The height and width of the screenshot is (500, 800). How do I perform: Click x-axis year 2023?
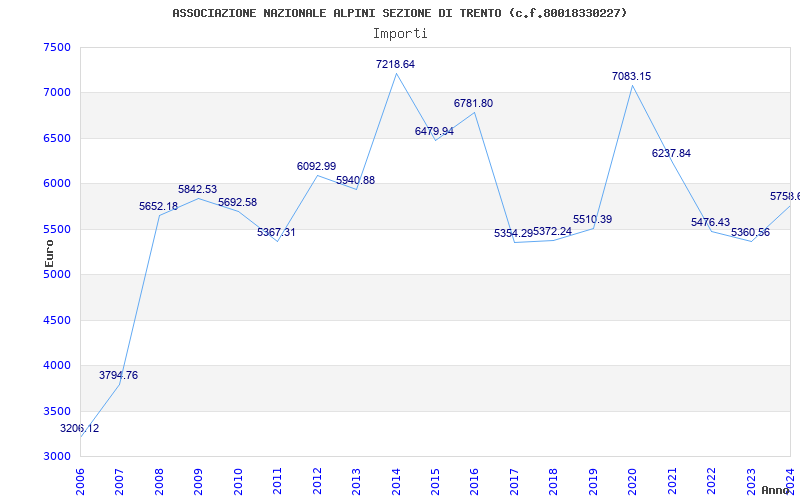click(752, 482)
